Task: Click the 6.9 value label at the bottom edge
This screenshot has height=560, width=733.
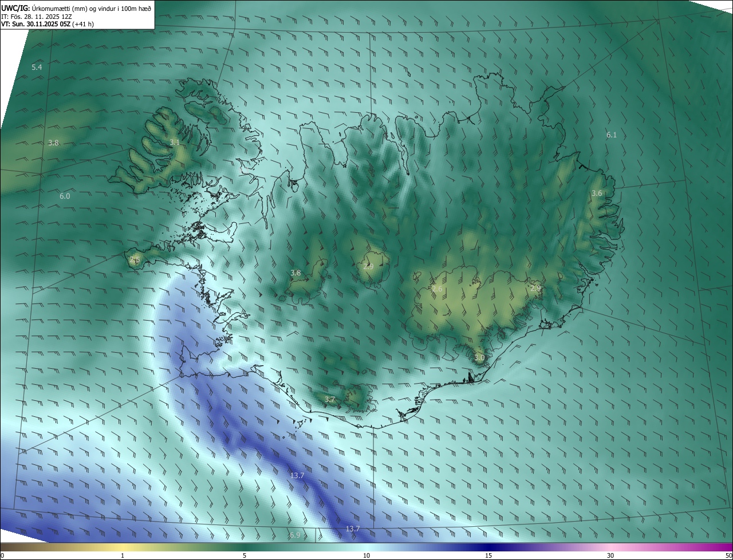Action: (x=294, y=535)
